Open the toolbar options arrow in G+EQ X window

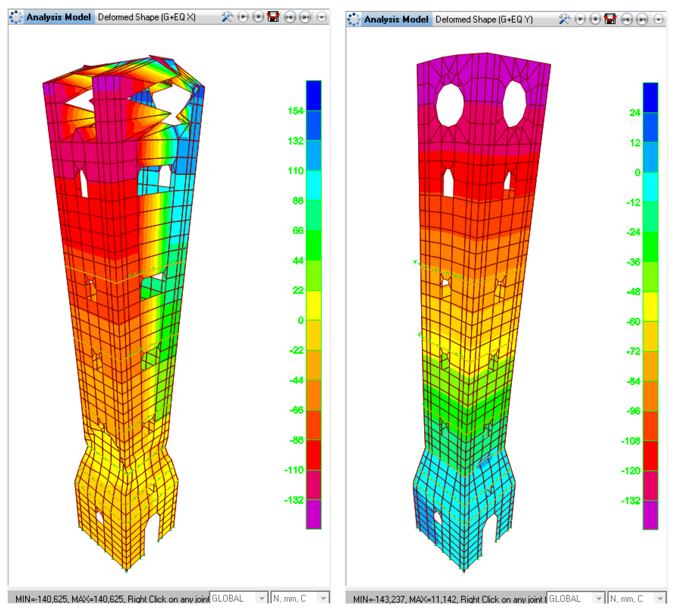point(322,17)
